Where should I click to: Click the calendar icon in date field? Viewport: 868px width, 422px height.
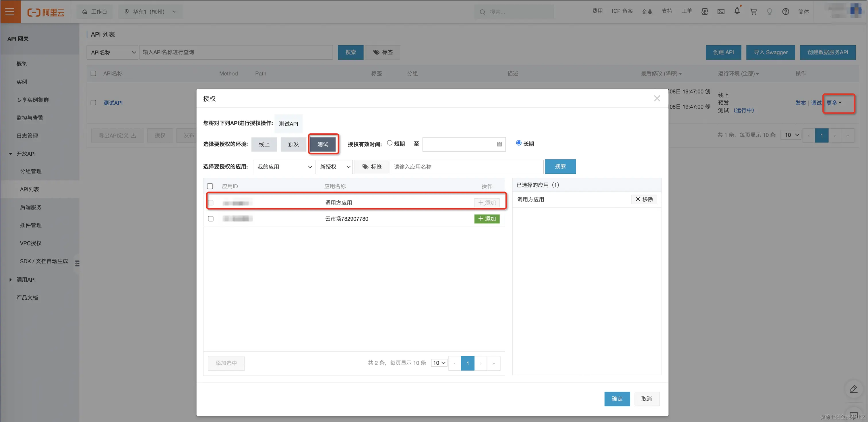[499, 144]
